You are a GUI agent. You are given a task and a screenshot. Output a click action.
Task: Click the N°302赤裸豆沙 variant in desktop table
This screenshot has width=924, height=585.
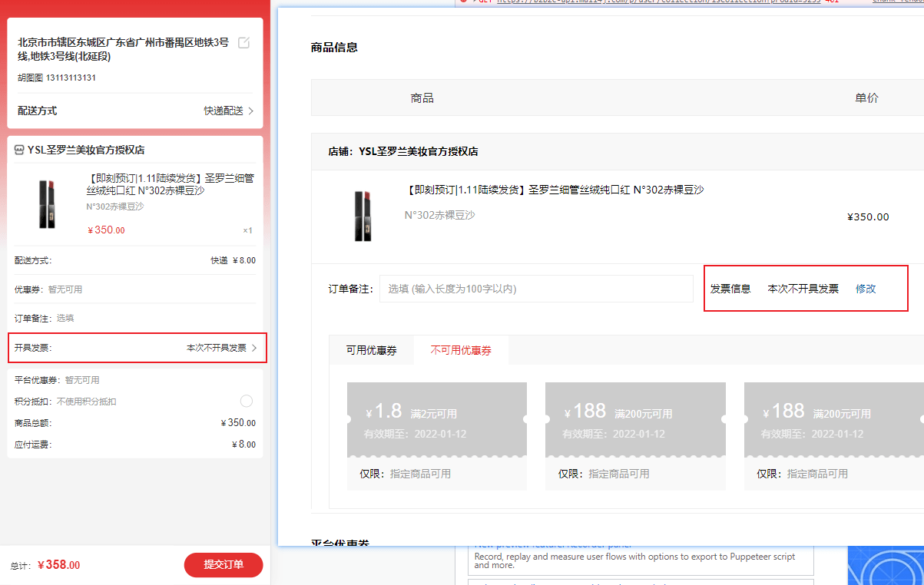pyautogui.click(x=440, y=216)
